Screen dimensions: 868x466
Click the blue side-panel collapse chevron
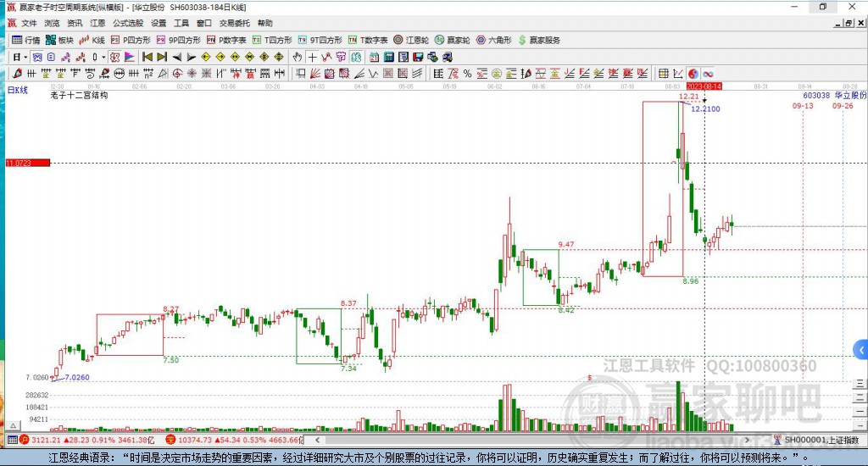click(x=861, y=350)
